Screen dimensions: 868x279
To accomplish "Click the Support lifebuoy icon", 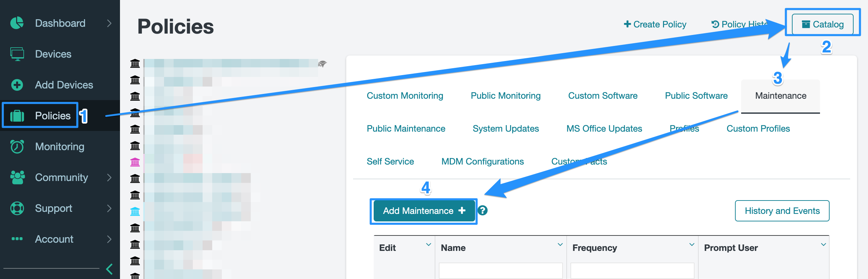I will click(17, 208).
